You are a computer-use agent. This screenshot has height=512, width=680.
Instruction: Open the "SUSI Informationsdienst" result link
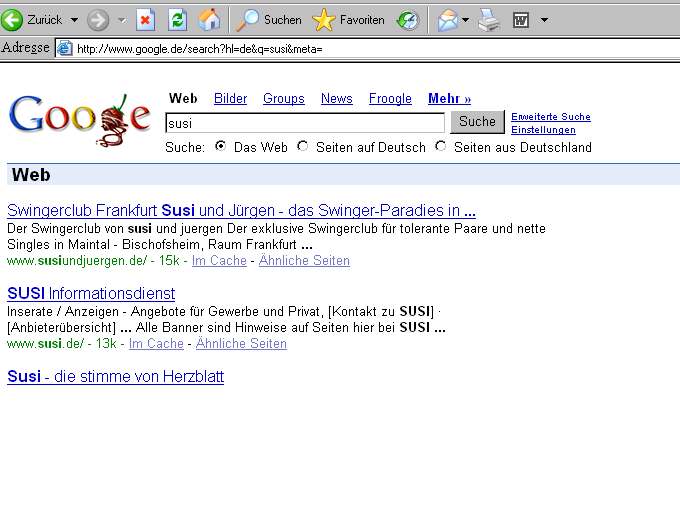coord(91,293)
